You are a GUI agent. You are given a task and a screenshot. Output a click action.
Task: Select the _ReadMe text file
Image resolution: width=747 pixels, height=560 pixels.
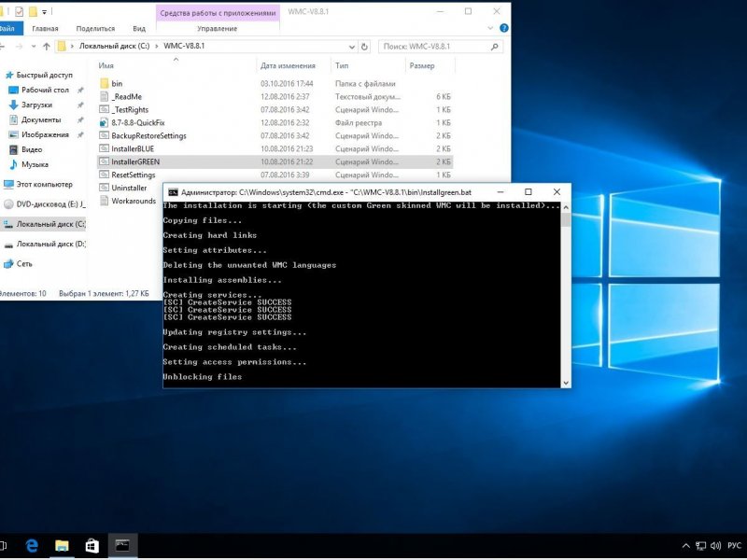pos(126,97)
